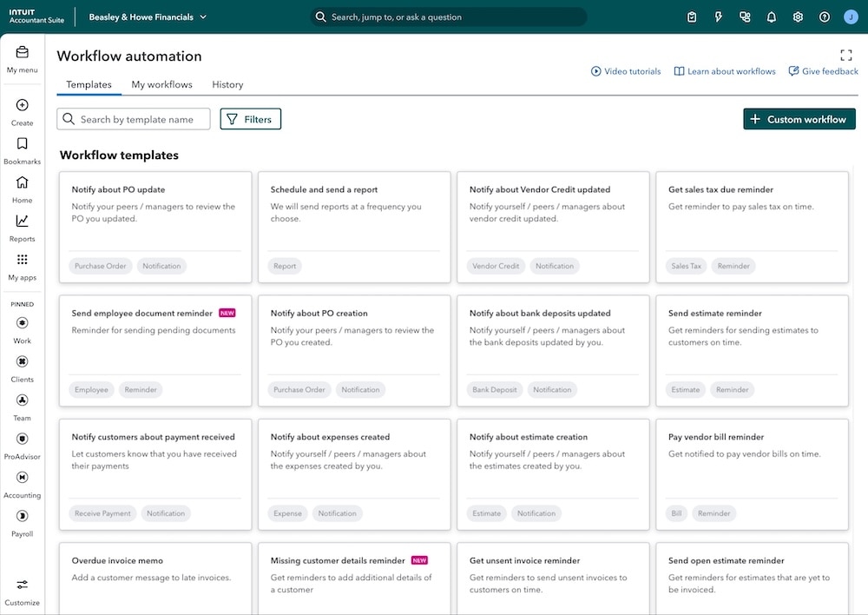Open My apps from the sidebar
Viewport: 868px width, 615px height.
point(22,260)
